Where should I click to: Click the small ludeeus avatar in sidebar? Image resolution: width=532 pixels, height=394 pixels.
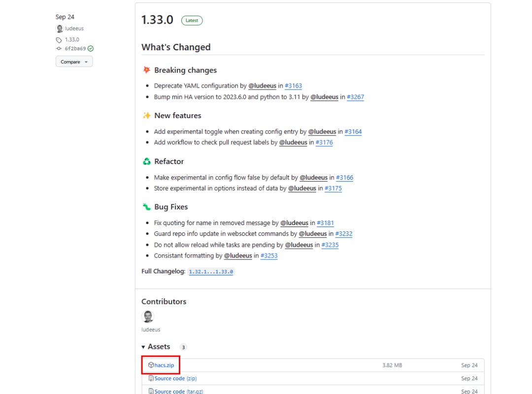[x=60, y=29]
